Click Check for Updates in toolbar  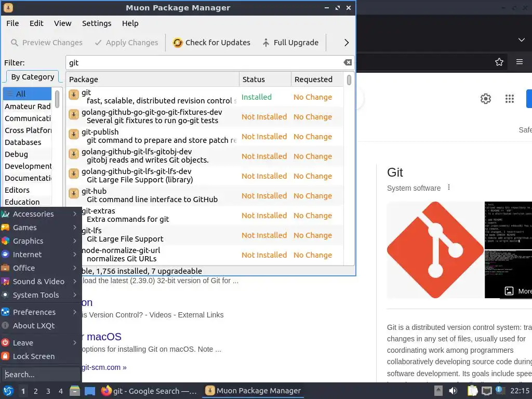[x=211, y=43]
